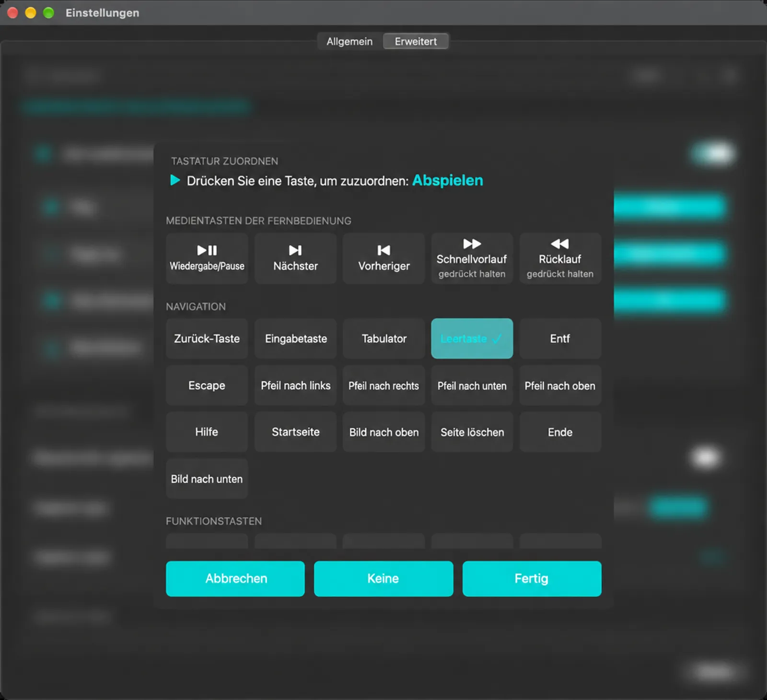Assign the Eingabetaste key
Image resolution: width=767 pixels, height=700 pixels.
click(x=295, y=338)
